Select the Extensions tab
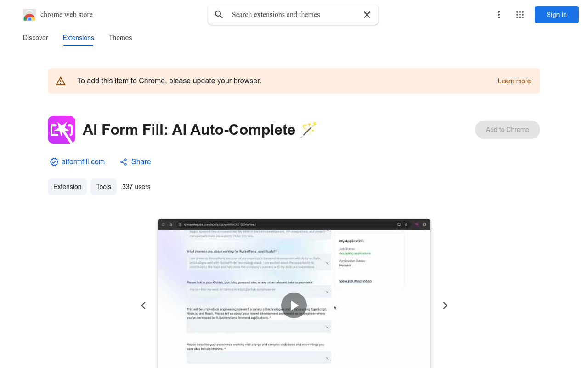The width and height of the screenshot is (588, 368). click(x=79, y=38)
